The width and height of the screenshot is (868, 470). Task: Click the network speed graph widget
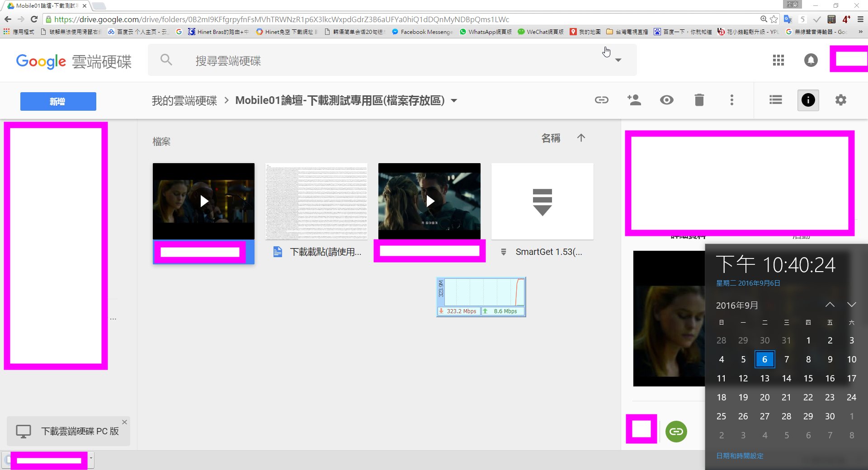point(481,297)
